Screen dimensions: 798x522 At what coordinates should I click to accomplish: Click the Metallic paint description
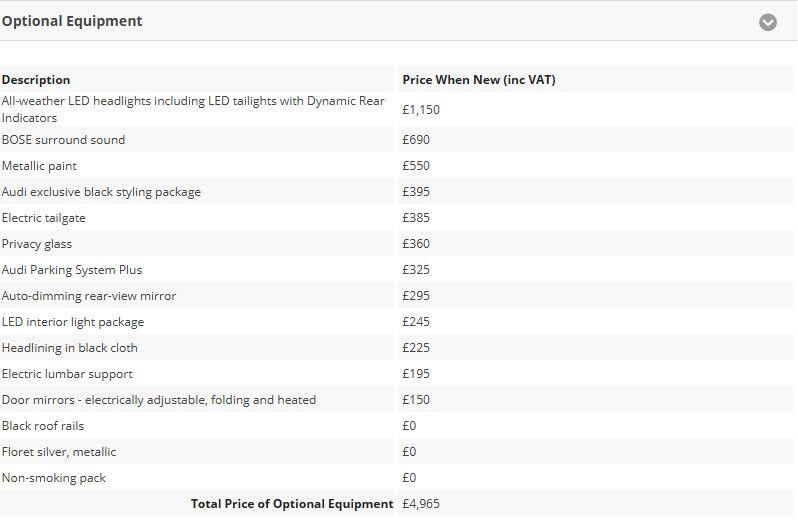click(x=39, y=166)
